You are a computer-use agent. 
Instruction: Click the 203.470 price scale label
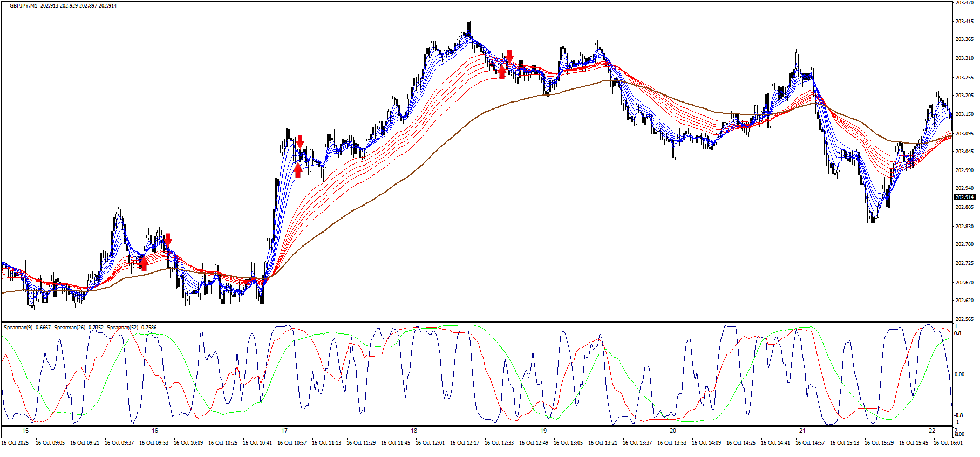click(x=964, y=3)
